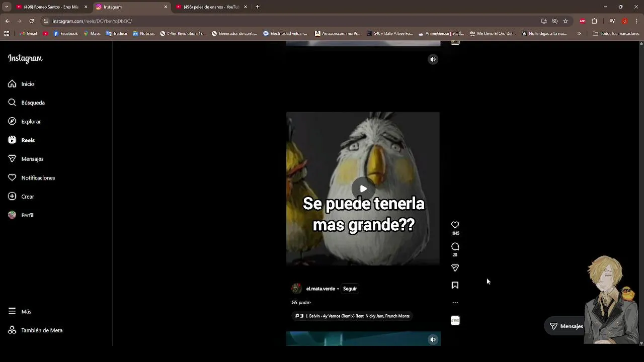The image size is (644, 362).
Task: Click the address bar URL
Action: 92,21
